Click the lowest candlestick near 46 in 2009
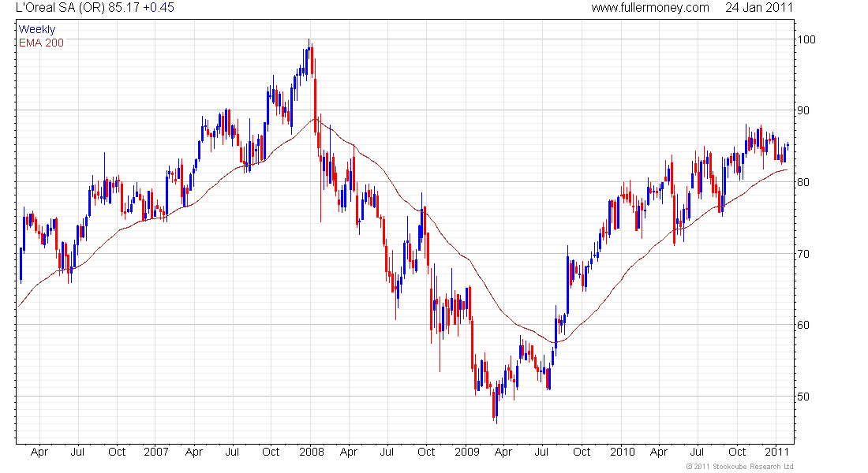The height and width of the screenshot is (473, 868). point(496,403)
